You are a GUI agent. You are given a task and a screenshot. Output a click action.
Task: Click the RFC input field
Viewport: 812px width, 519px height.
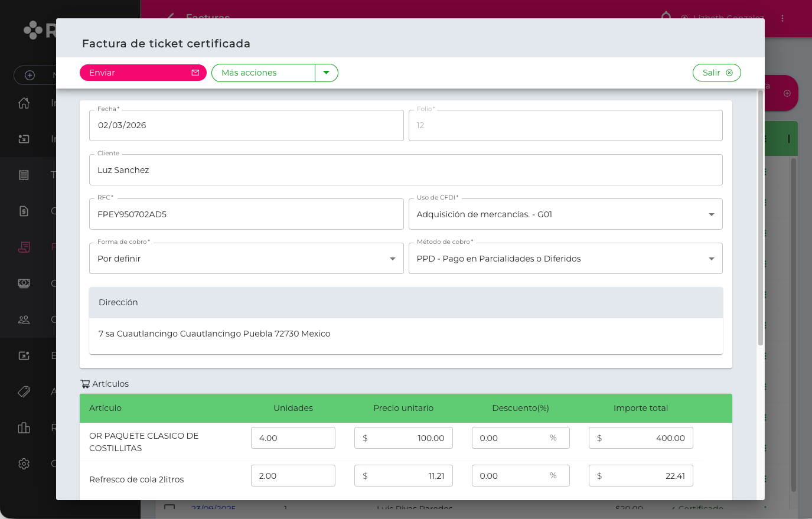[x=246, y=214]
